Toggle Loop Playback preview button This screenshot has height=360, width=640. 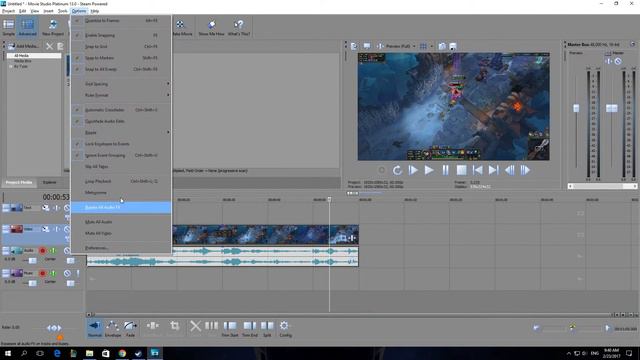pos(397,170)
